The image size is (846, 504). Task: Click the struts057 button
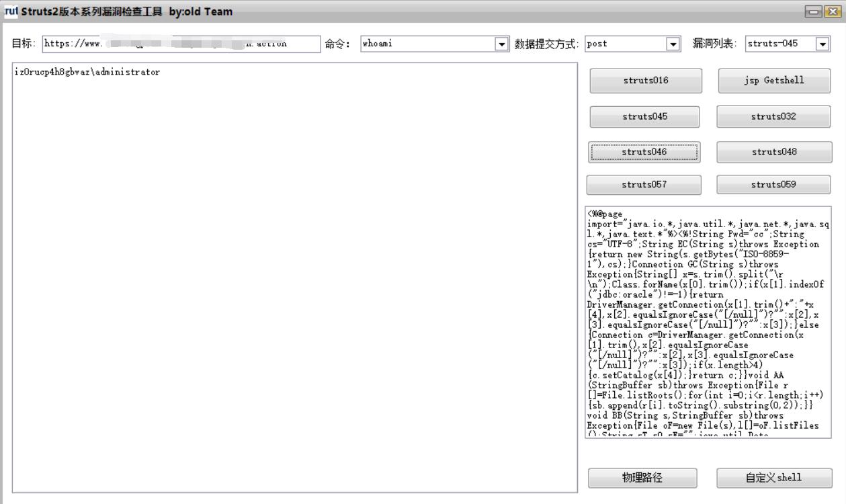644,185
